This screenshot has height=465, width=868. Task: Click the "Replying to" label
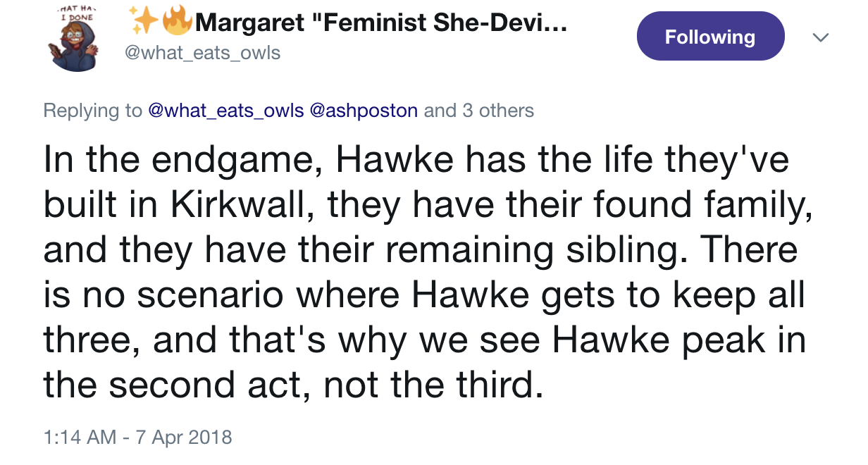[x=92, y=111]
